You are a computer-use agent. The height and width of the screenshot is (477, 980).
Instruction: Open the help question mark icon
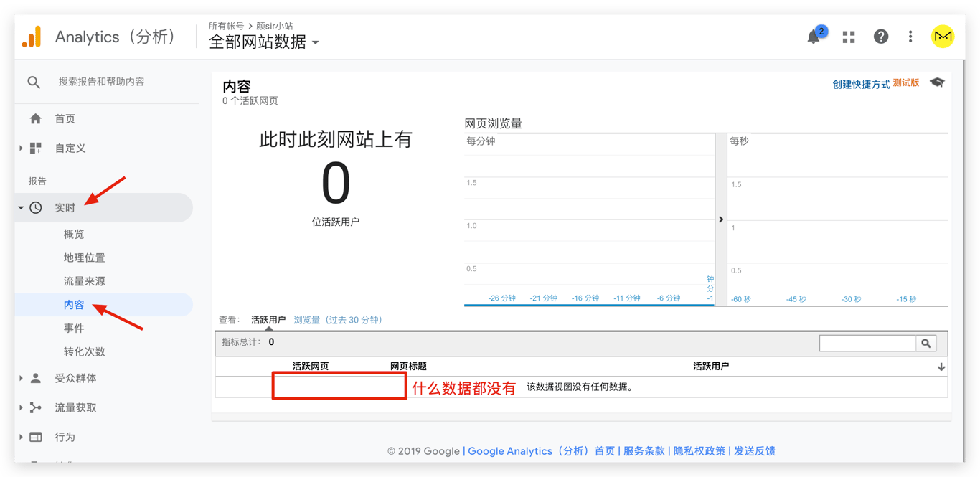(881, 37)
